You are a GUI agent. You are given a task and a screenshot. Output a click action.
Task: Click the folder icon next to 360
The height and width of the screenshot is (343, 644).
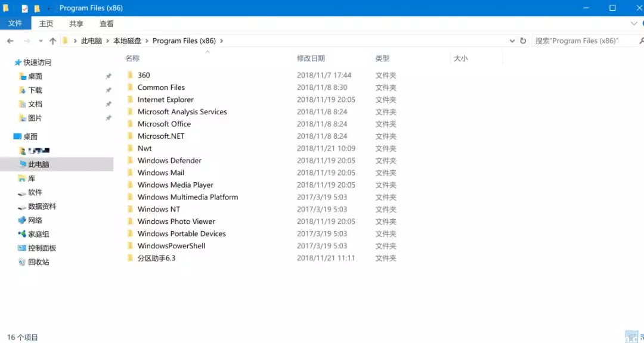click(x=130, y=76)
